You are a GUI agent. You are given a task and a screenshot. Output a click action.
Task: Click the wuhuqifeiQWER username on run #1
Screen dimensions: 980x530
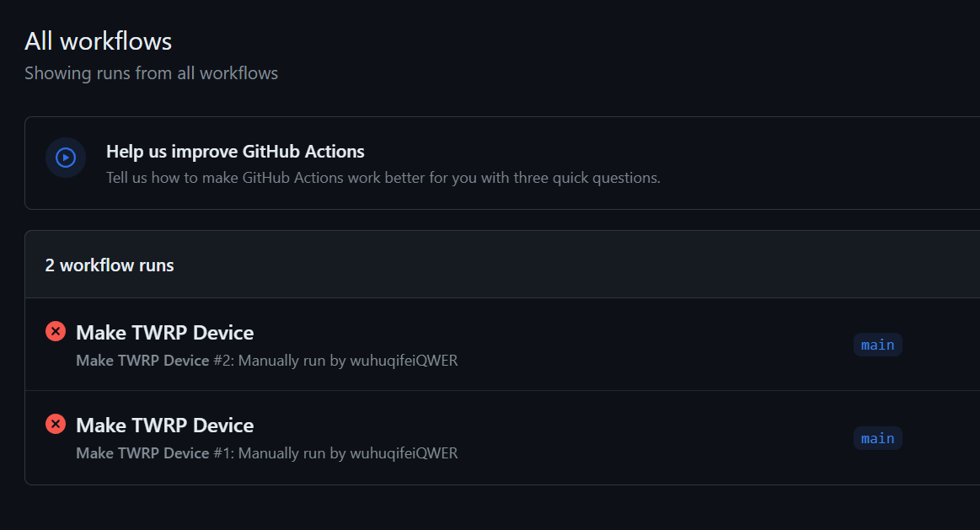point(404,453)
